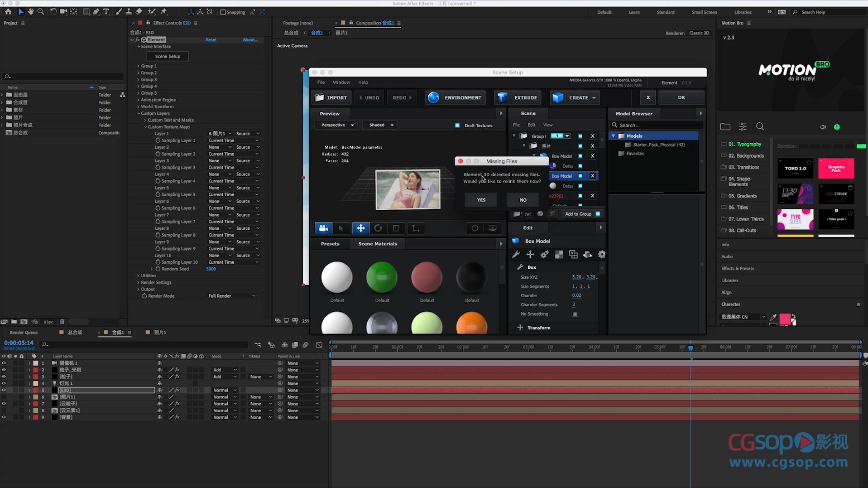This screenshot has height=488, width=868.
Task: Enable the No Smoothing checkbox
Action: tap(575, 314)
